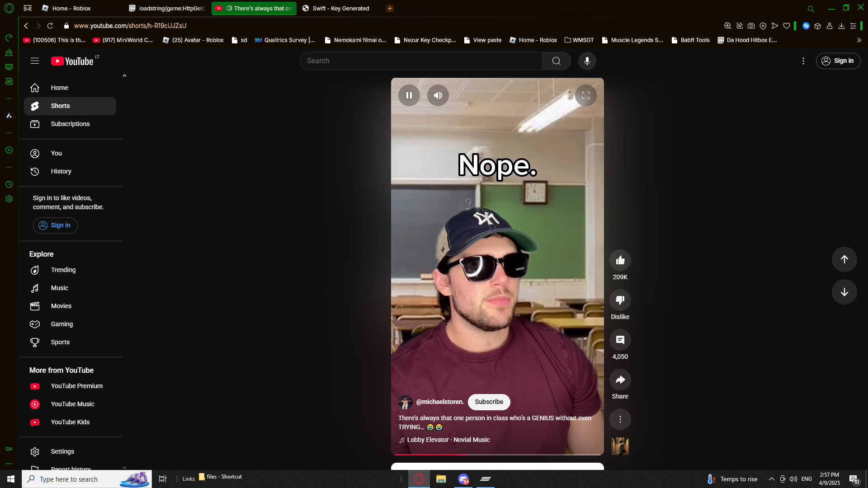Open the notification center
This screenshot has height=488, width=868.
pyautogui.click(x=854, y=479)
